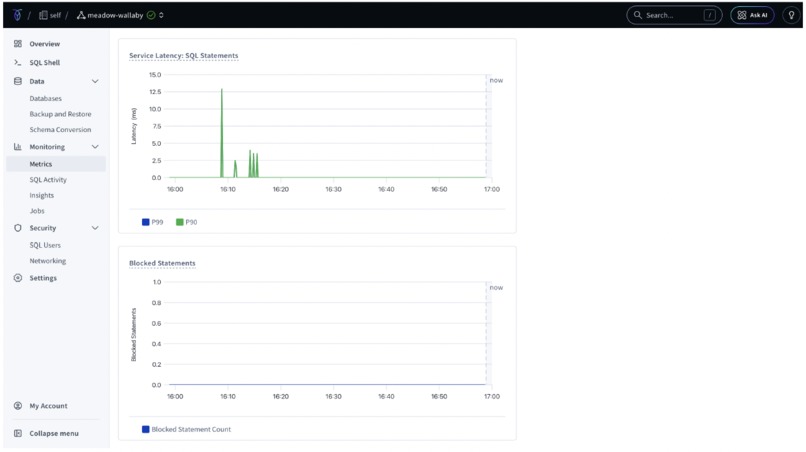The image size is (806, 452).
Task: Click the slash shortcut badge in Search
Action: click(710, 15)
